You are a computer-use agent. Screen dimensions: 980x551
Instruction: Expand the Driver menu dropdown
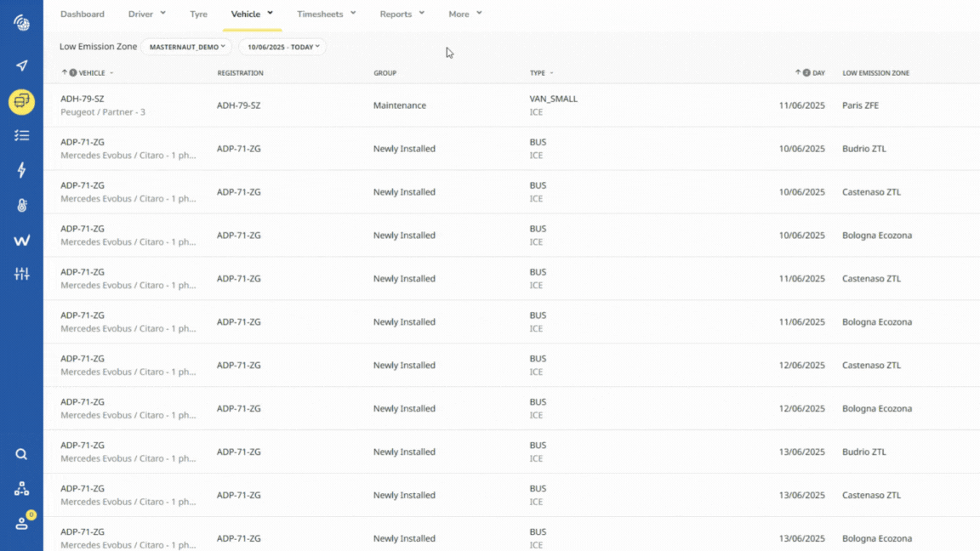click(x=146, y=14)
